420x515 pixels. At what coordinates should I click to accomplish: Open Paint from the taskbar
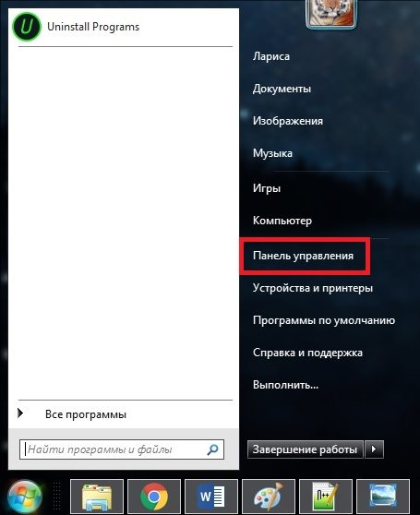269,497
